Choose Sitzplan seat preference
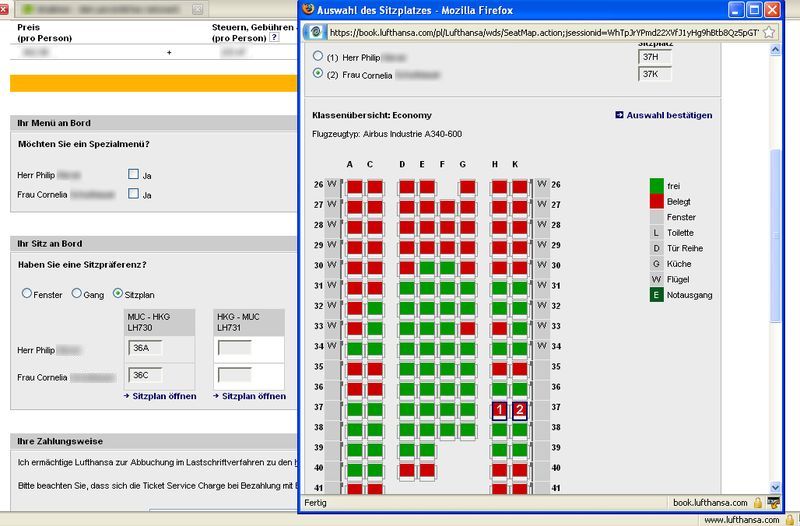Screen dimensions: 800x526 (x=118, y=293)
